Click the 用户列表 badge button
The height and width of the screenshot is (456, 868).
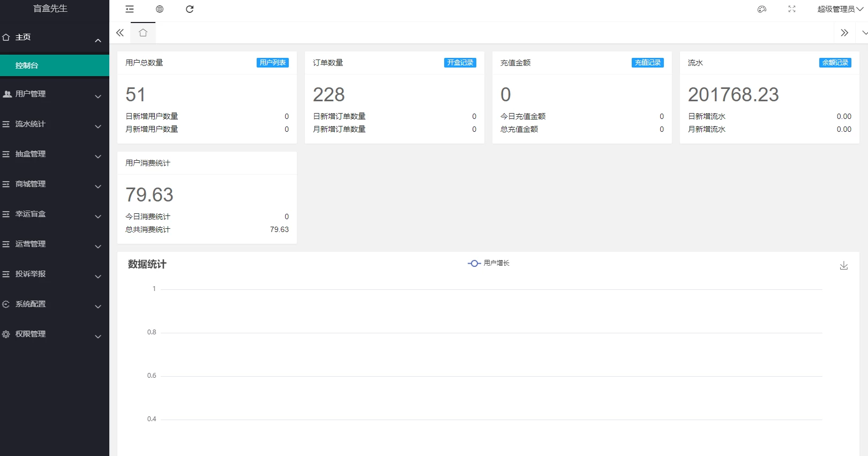point(273,63)
